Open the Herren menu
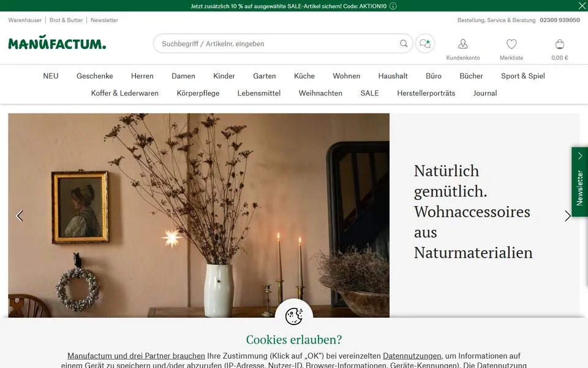Viewport: 588px width, 368px height. click(142, 76)
